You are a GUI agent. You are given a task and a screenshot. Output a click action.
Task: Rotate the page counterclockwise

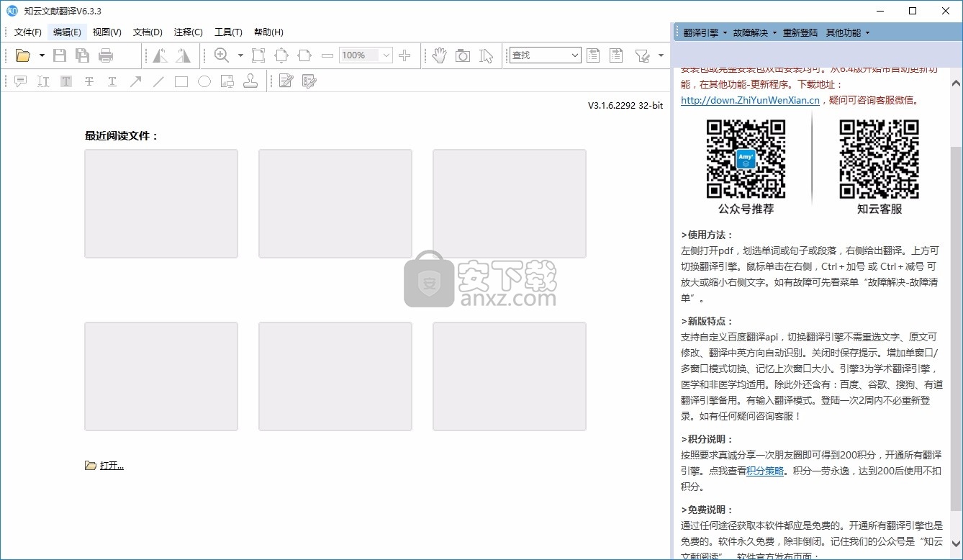point(160,55)
